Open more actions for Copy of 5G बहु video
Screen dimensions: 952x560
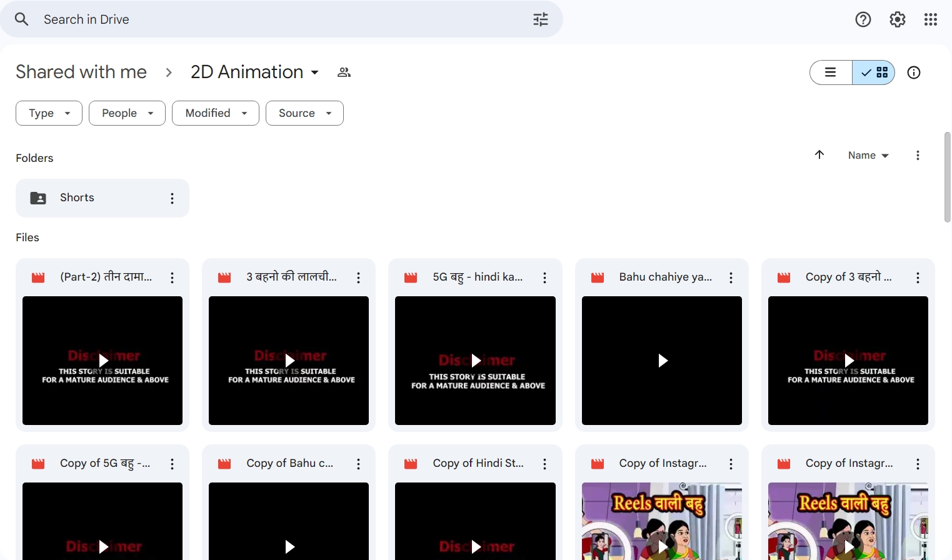coord(172,464)
